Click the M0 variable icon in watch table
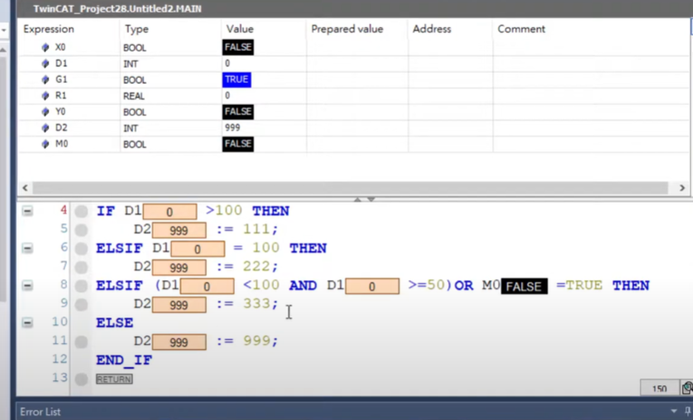 [45, 144]
